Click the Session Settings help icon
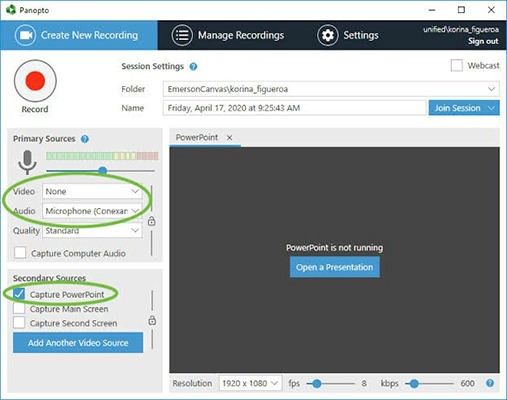507x400 pixels. tap(193, 67)
